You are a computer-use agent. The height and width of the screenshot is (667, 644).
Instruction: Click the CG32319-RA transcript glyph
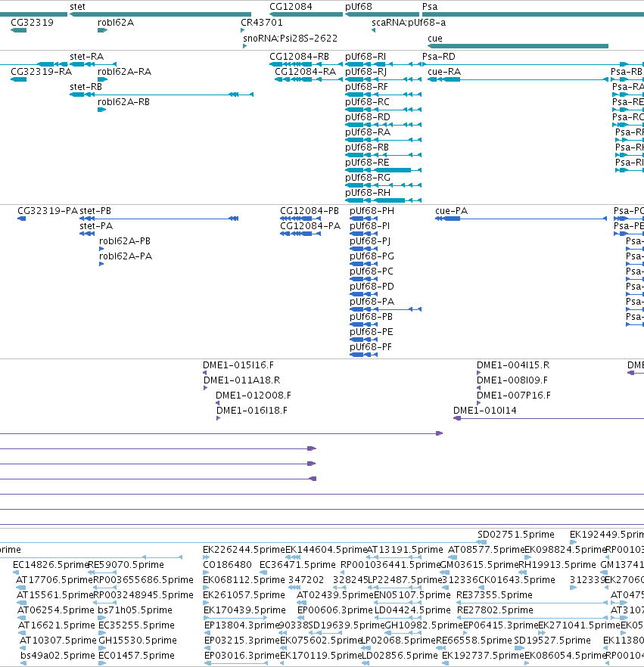18,79
